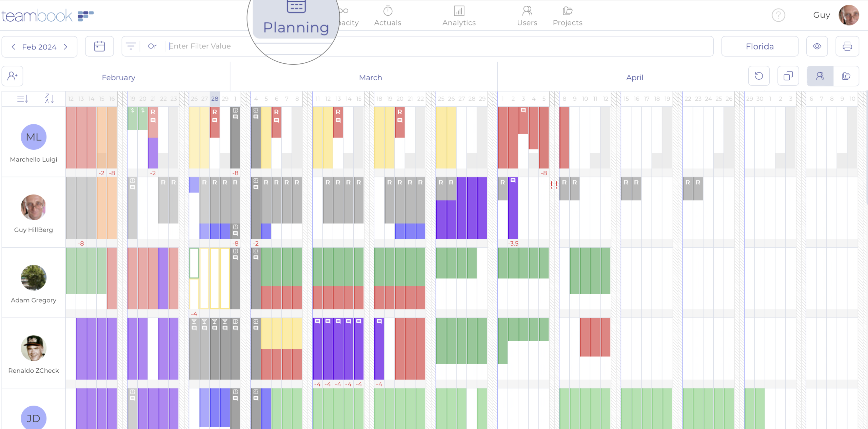Open the Analytics section
This screenshot has width=868, height=429.
coord(459,16)
